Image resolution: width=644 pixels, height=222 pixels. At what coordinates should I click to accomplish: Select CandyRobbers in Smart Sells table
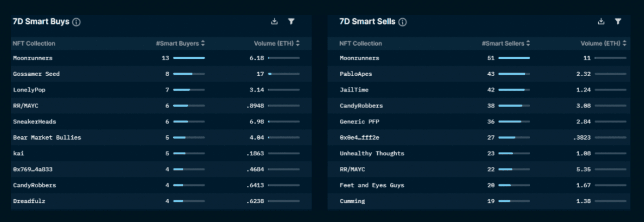(x=479, y=106)
